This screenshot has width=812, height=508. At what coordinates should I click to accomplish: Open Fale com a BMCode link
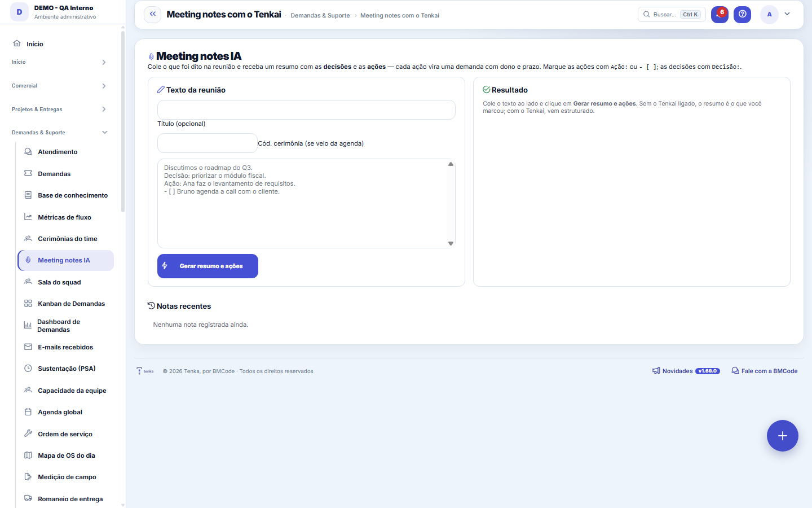(x=765, y=371)
